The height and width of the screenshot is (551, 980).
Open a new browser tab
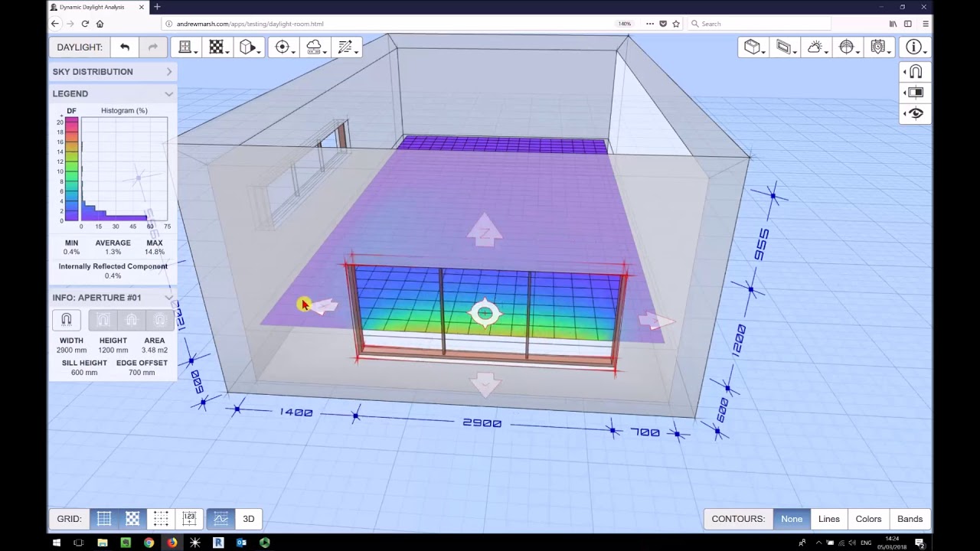tap(157, 7)
